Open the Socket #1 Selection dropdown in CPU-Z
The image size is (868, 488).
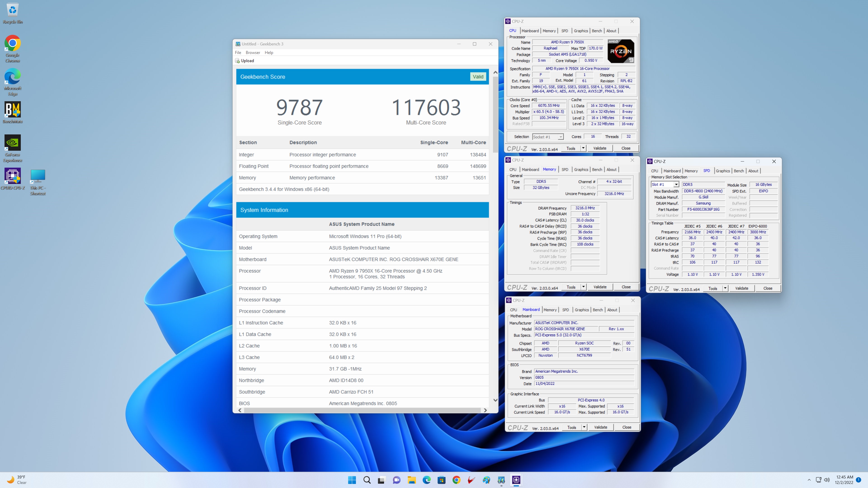[x=548, y=137]
